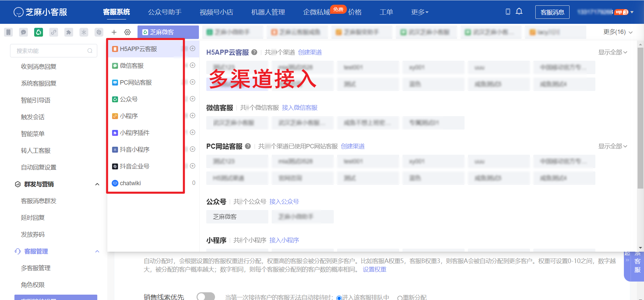Click 接入小程序 link
This screenshot has width=644, height=300.
(x=284, y=240)
